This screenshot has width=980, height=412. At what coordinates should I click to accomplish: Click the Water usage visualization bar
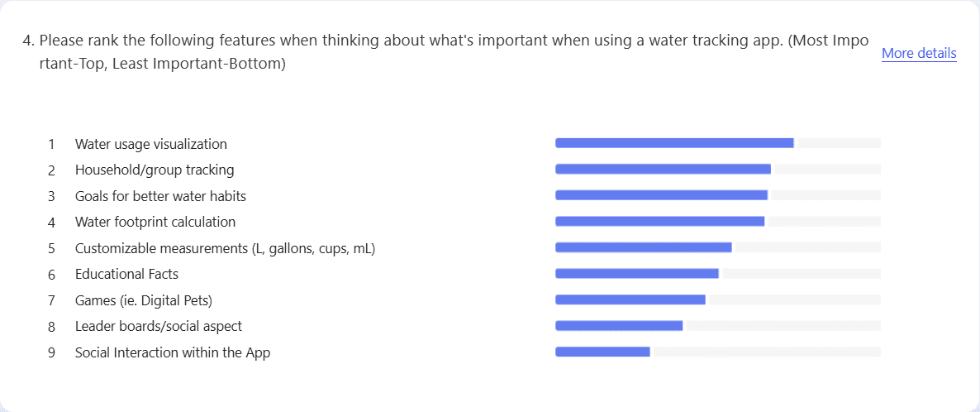[x=674, y=143]
